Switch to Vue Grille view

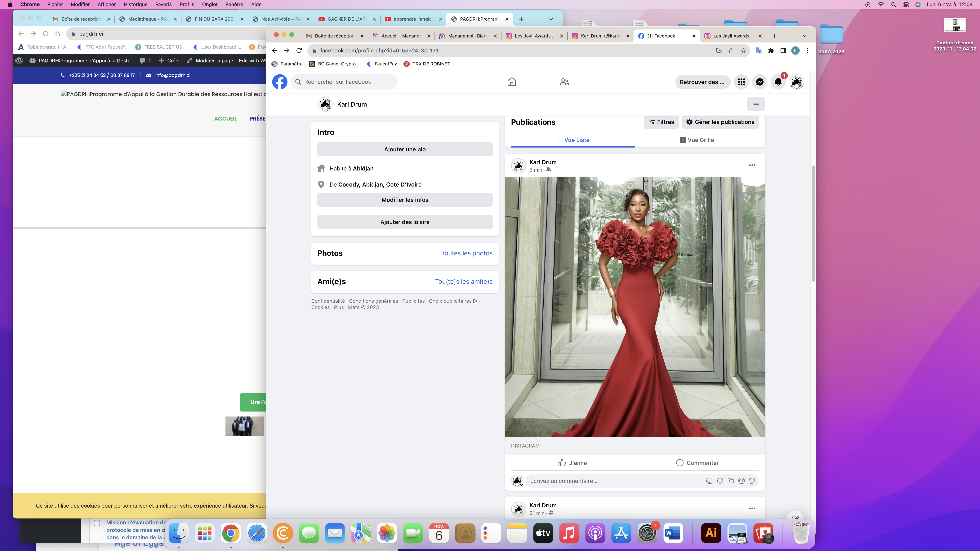coord(697,140)
